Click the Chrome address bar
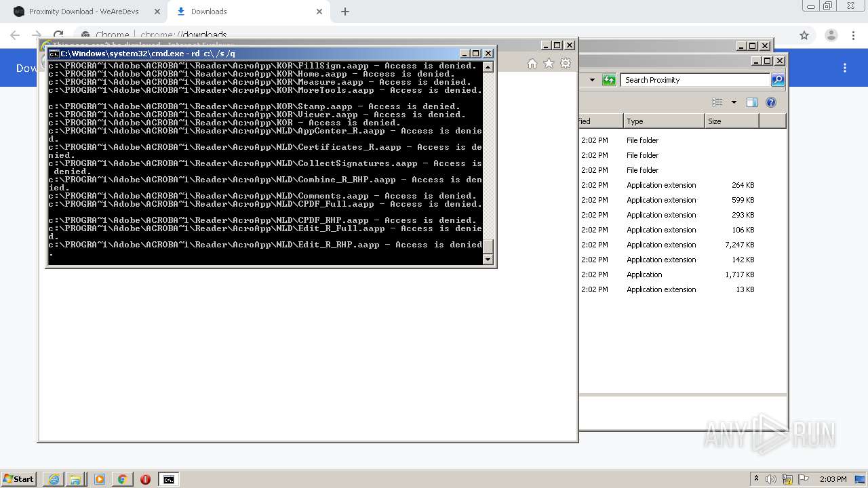The height and width of the screenshot is (488, 868). coord(434,35)
